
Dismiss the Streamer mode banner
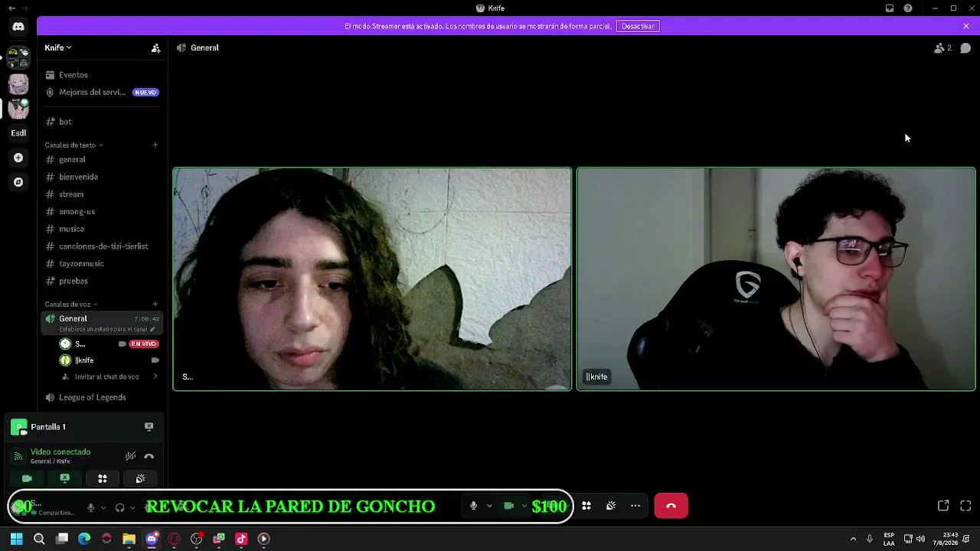click(x=966, y=26)
